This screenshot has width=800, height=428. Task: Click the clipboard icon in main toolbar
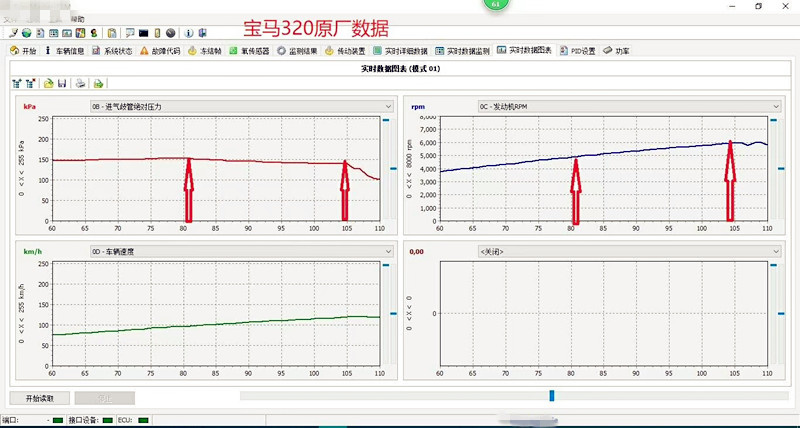[112, 33]
